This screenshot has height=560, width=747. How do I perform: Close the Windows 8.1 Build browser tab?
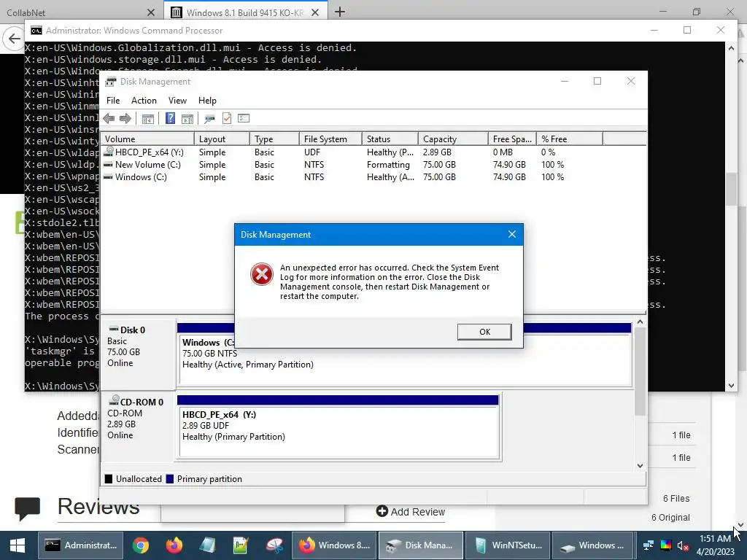(x=315, y=12)
